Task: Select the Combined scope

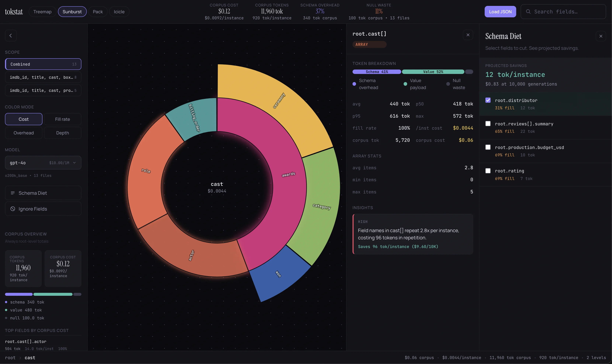Action: [x=43, y=64]
